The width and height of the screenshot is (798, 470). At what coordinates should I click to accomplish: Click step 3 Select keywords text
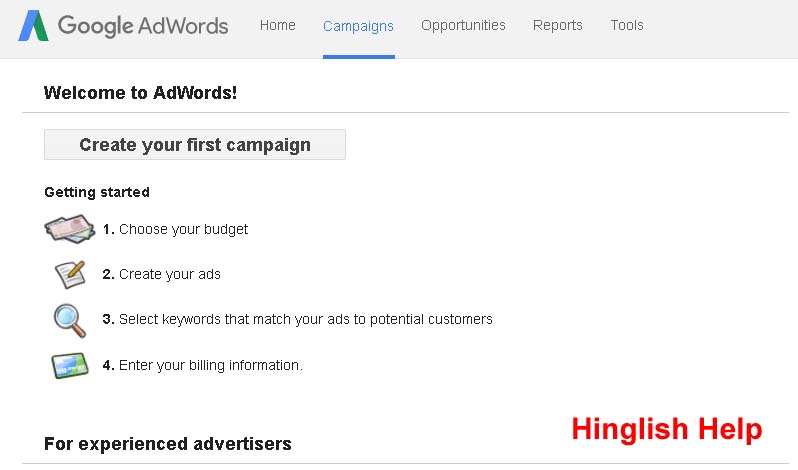point(298,320)
